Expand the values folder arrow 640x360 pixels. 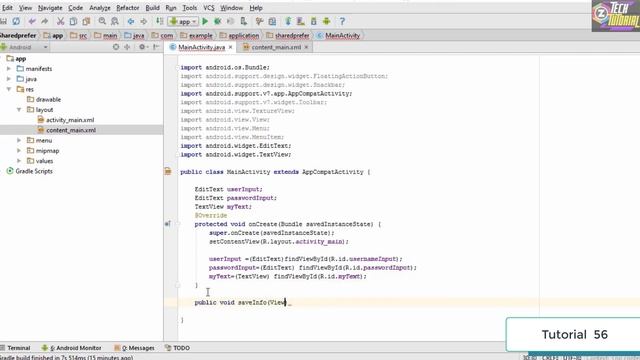coord(19,161)
